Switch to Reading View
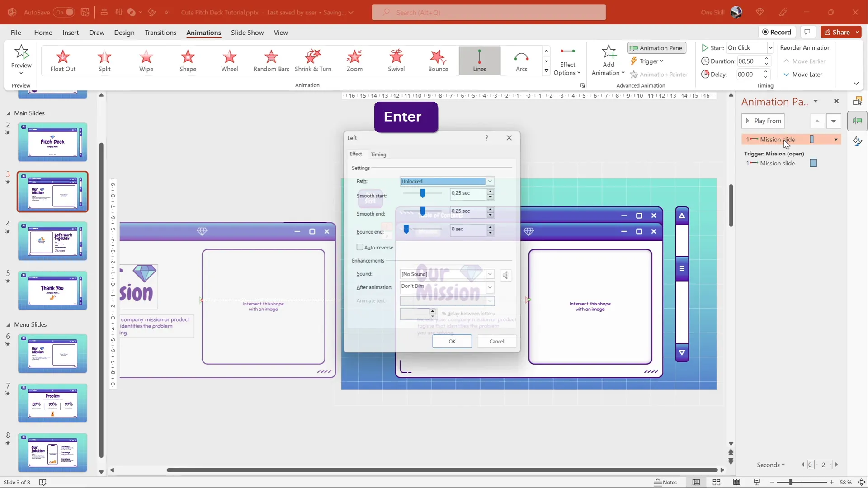The height and width of the screenshot is (488, 868). 736,482
